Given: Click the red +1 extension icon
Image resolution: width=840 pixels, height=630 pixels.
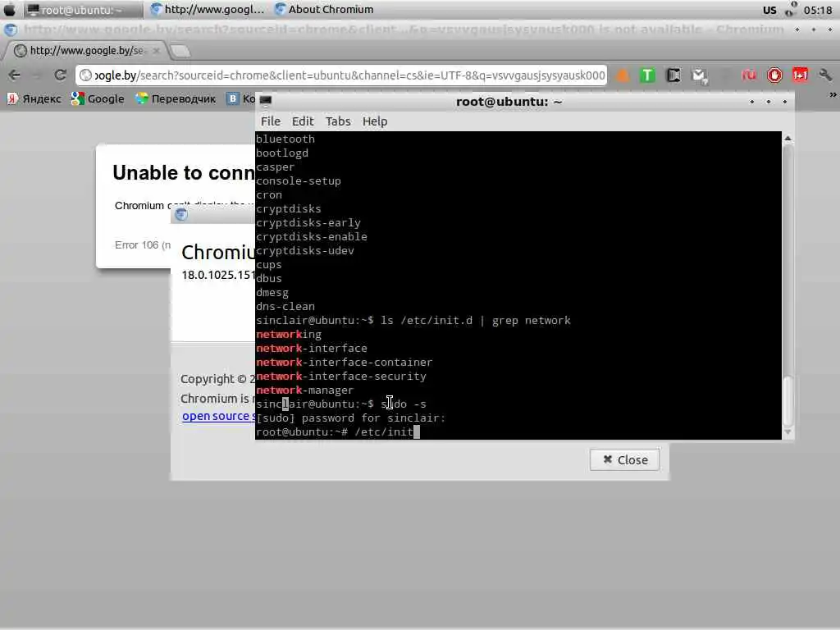Looking at the screenshot, I should 800,75.
